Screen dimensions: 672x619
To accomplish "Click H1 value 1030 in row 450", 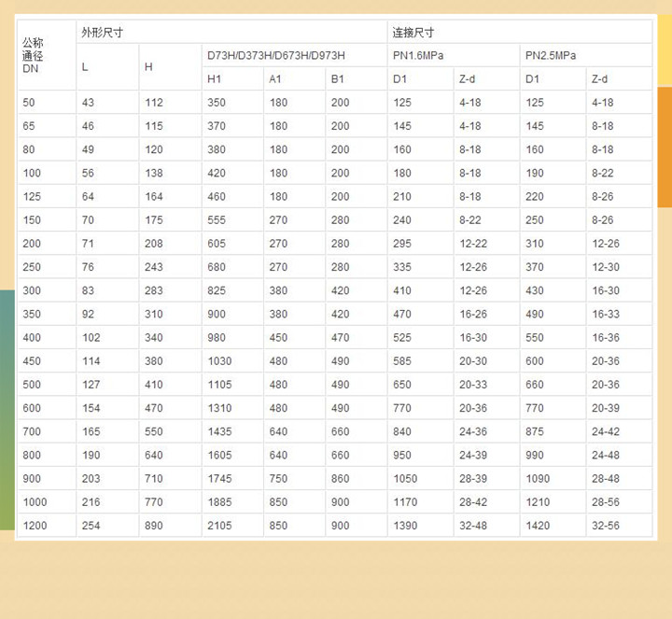I will pos(219,361).
